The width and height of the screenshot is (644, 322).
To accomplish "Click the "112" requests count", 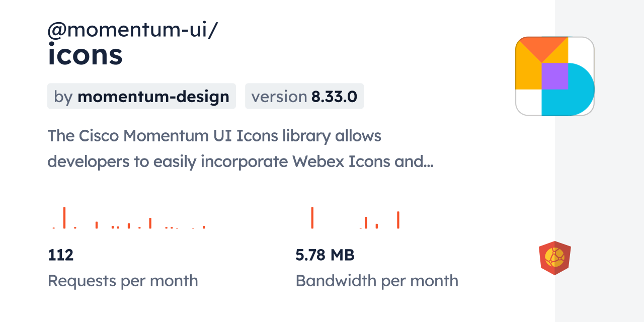I will click(61, 255).
